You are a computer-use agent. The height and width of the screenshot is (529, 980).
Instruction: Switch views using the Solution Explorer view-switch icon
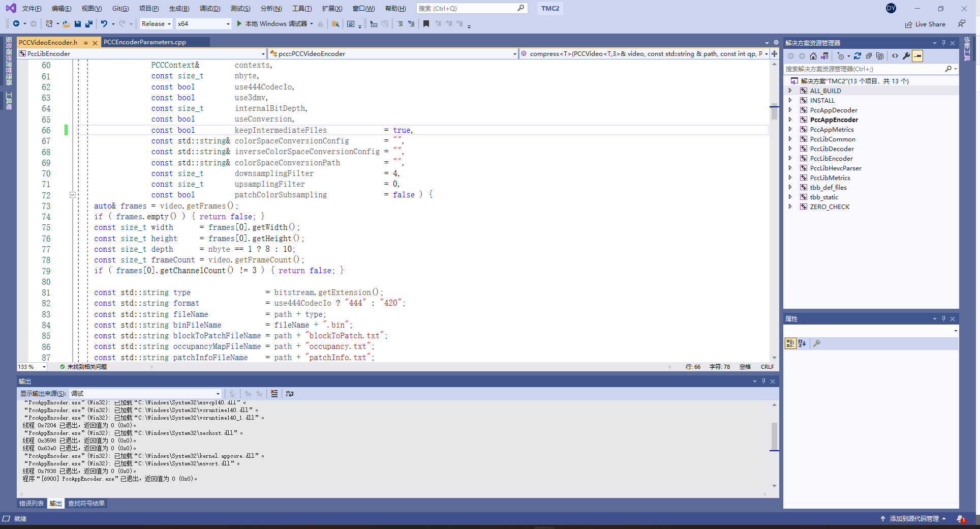[x=824, y=56]
